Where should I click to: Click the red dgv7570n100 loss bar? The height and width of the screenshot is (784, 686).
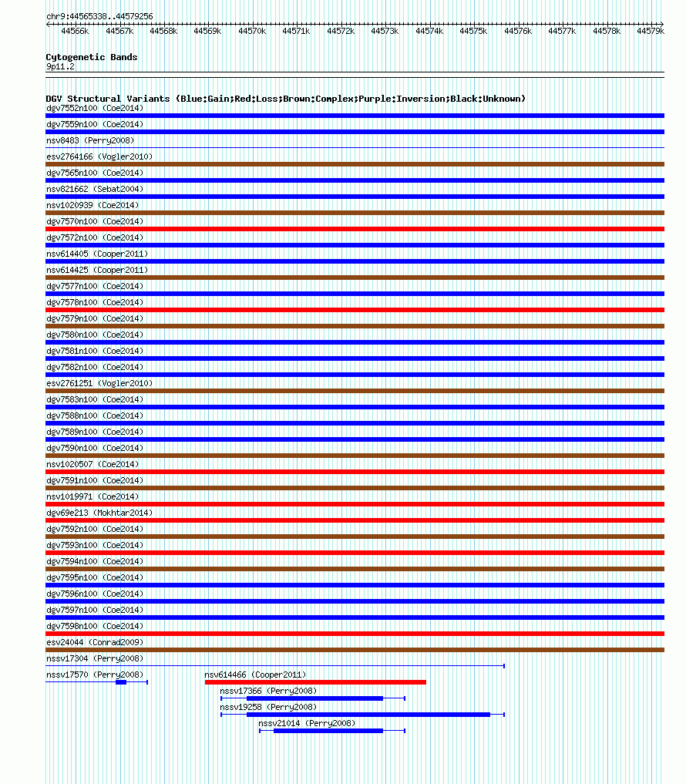point(355,229)
